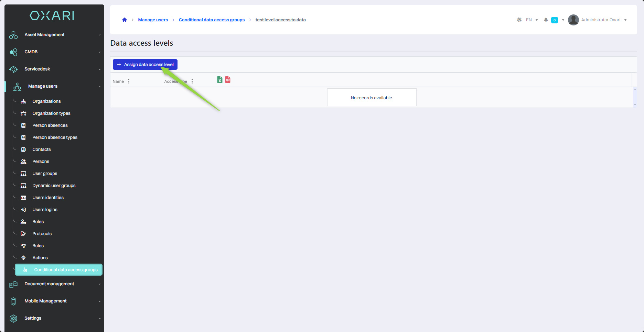
Task: Click the home icon in breadcrumb
Action: click(x=125, y=20)
